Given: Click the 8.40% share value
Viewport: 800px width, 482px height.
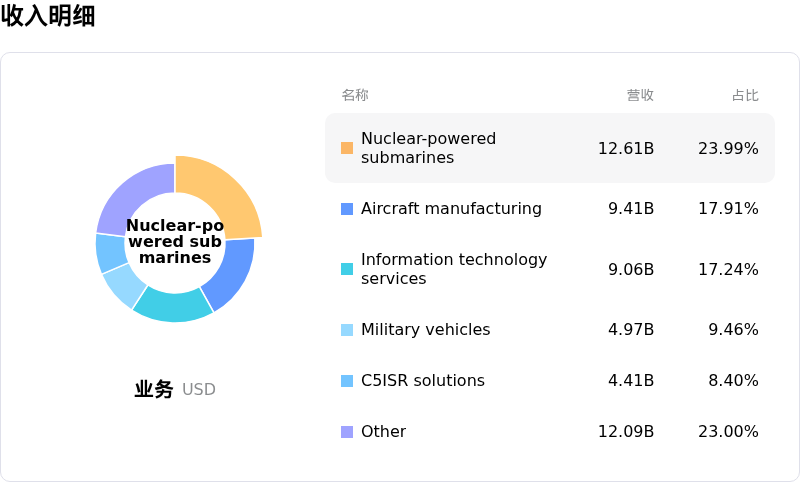Looking at the screenshot, I should pyautogui.click(x=733, y=380).
